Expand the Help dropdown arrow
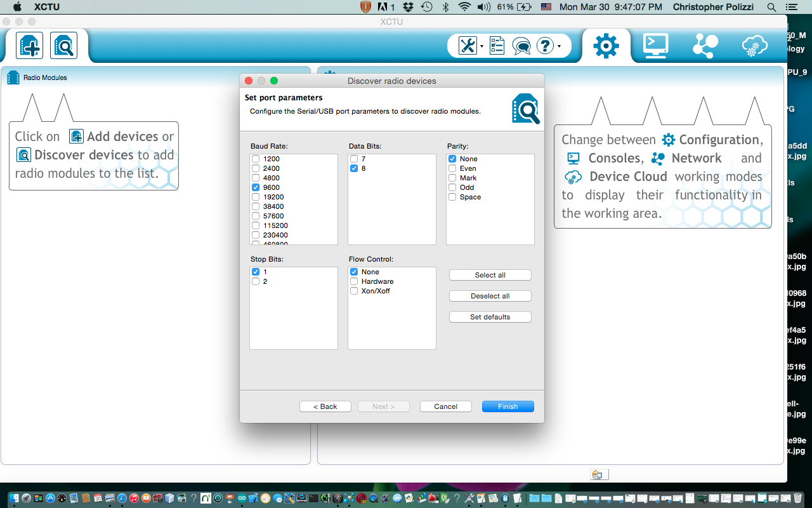812x508 pixels. click(x=559, y=46)
